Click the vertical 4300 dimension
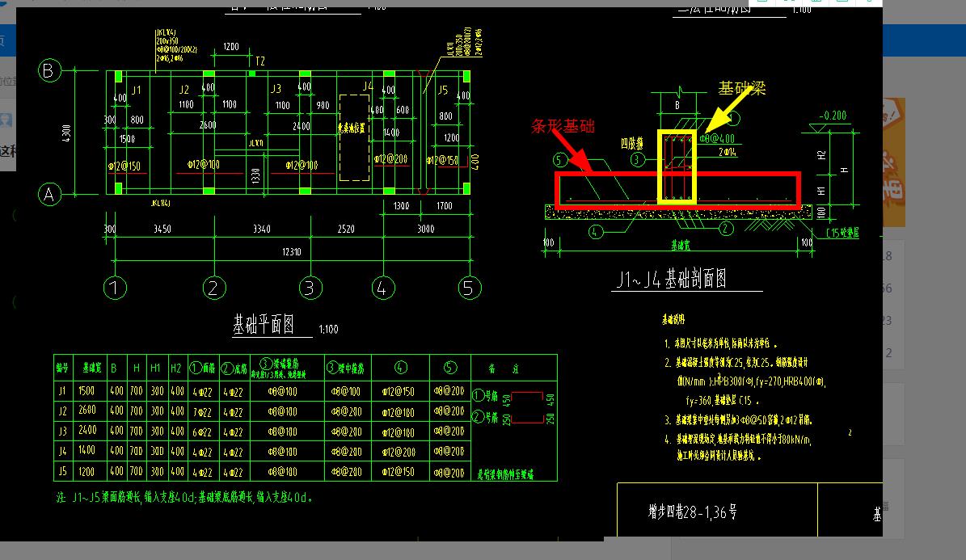Viewport: 966px width, 560px height. click(66, 133)
